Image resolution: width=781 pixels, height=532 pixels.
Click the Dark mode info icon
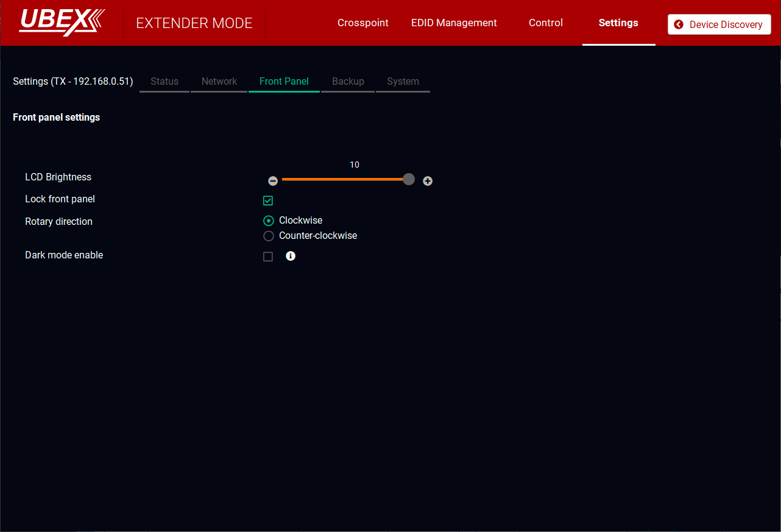click(x=291, y=256)
